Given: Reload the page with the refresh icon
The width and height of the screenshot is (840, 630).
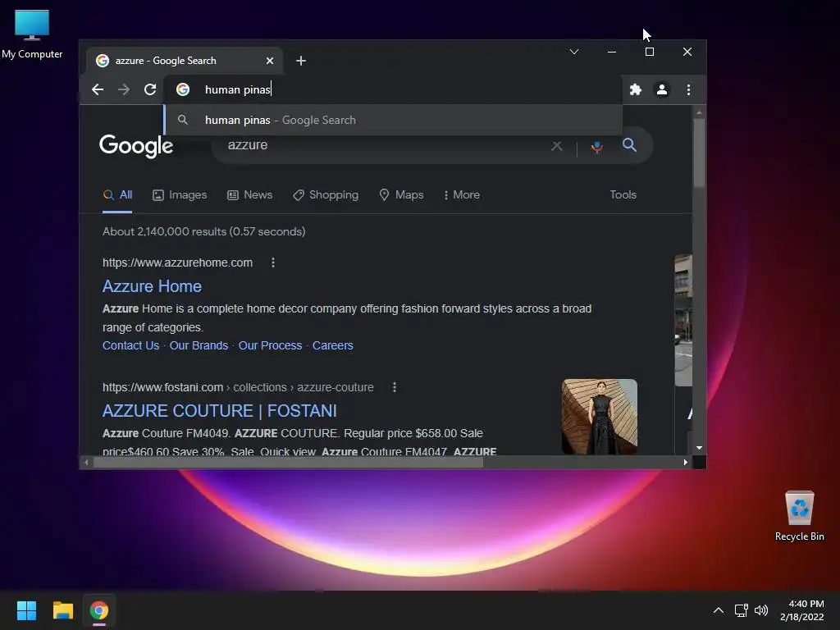Looking at the screenshot, I should [x=150, y=89].
